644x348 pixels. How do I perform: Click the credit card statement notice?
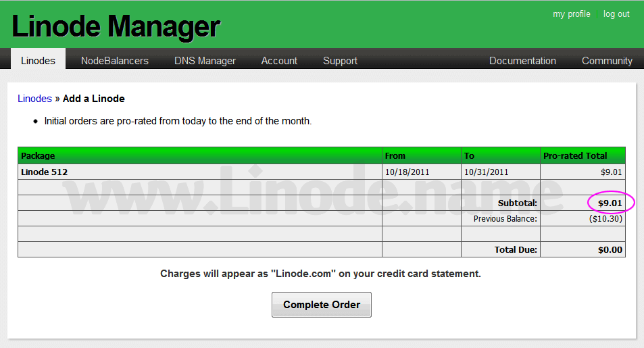[320, 274]
